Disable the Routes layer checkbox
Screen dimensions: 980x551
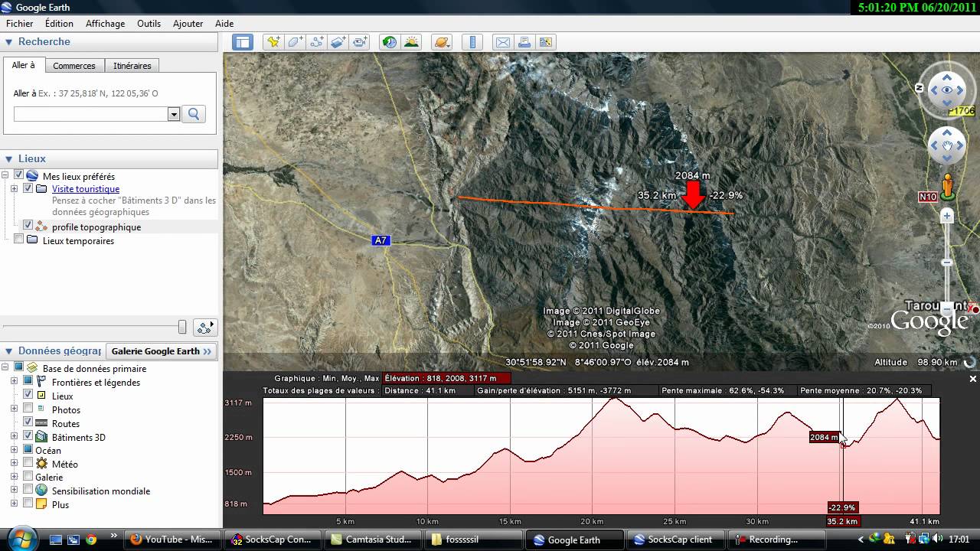[x=28, y=422]
